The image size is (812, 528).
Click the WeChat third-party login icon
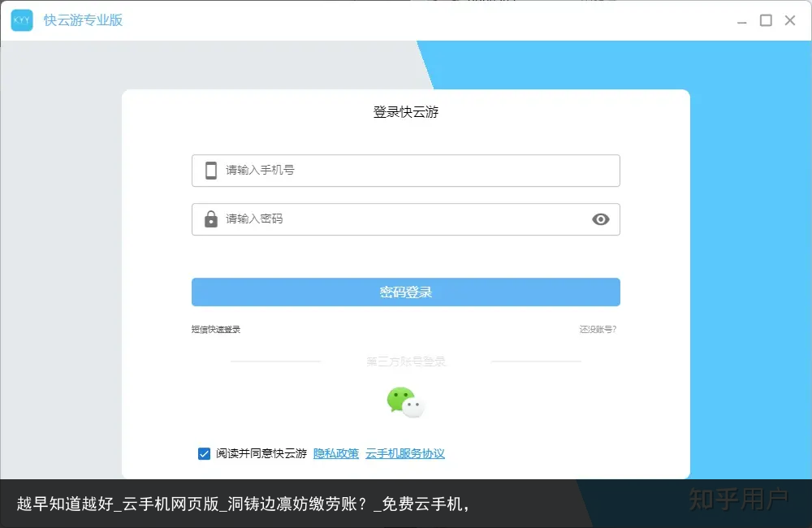[405, 402]
